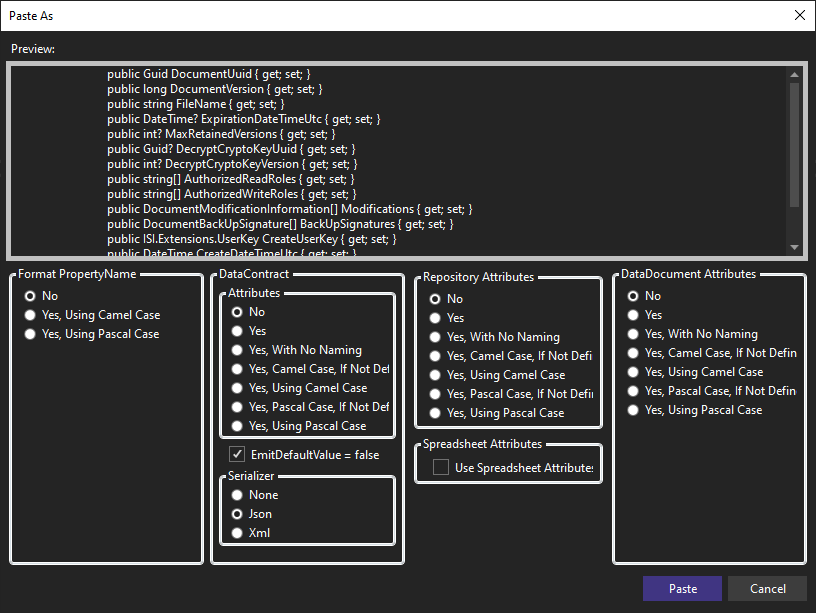
Task: Click the Paste button
Action: click(x=682, y=588)
